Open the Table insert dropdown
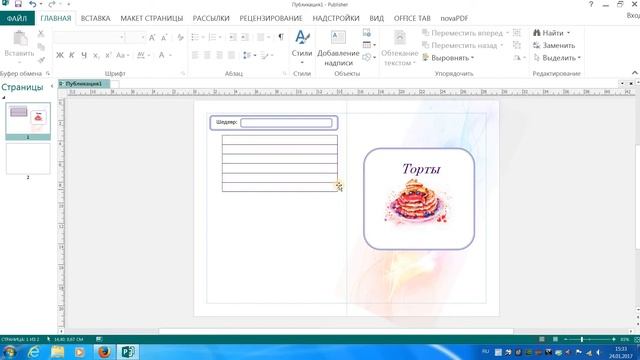640x360 pixels. 369,45
